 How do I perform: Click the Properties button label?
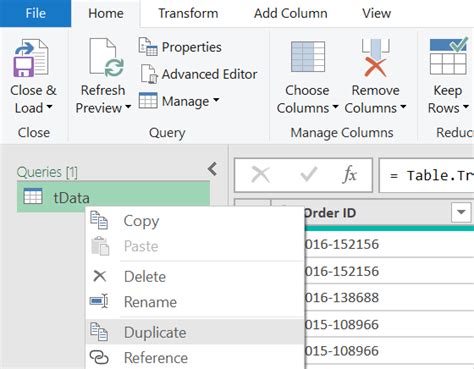191,47
